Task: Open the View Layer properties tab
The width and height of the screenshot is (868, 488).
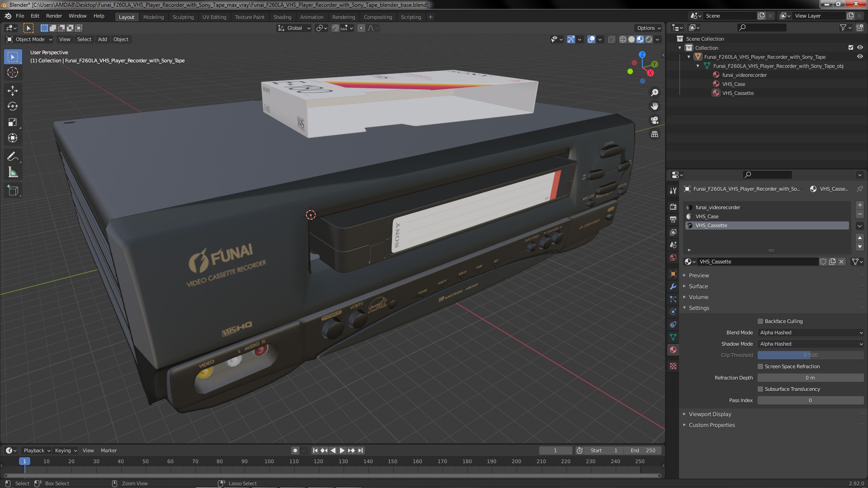Action: 673,232
